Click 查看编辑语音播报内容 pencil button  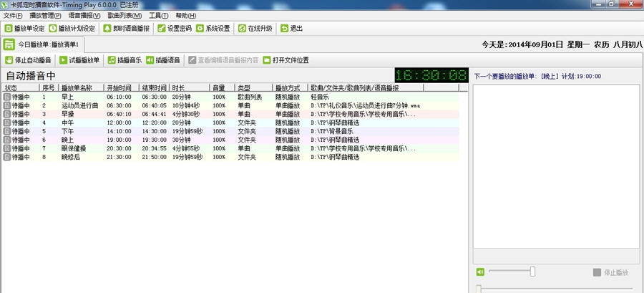pos(223,60)
